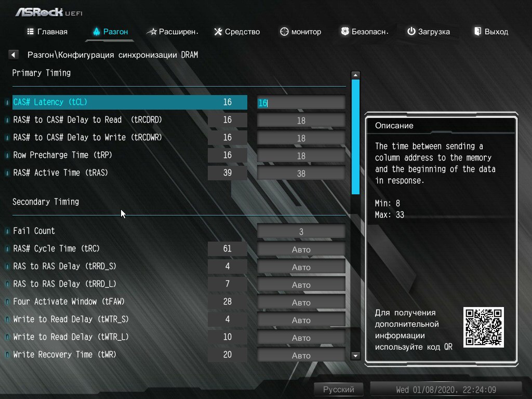
Task: Select RAS to RAS Delay (tRRD_S) label
Action: pyautogui.click(x=64, y=267)
